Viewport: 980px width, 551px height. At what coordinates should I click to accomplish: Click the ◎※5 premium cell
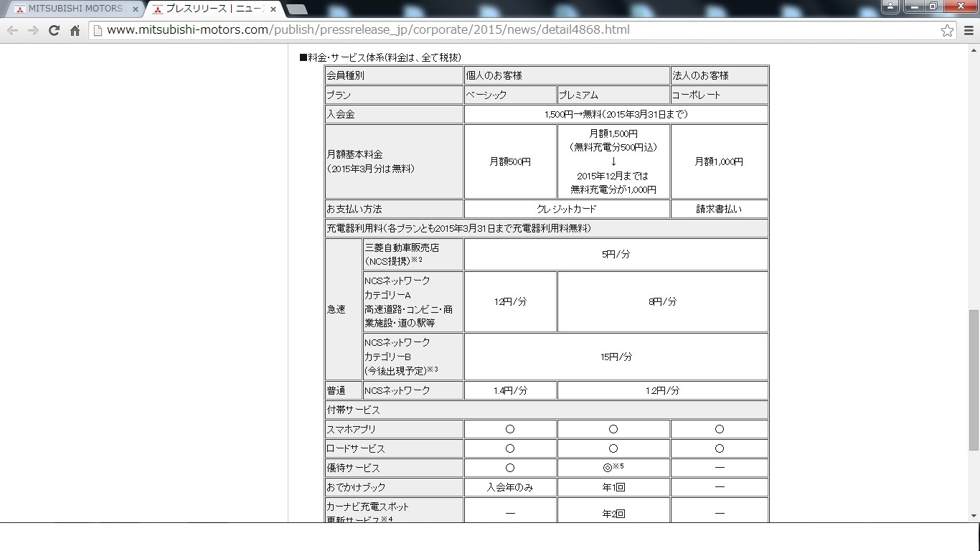(x=613, y=468)
